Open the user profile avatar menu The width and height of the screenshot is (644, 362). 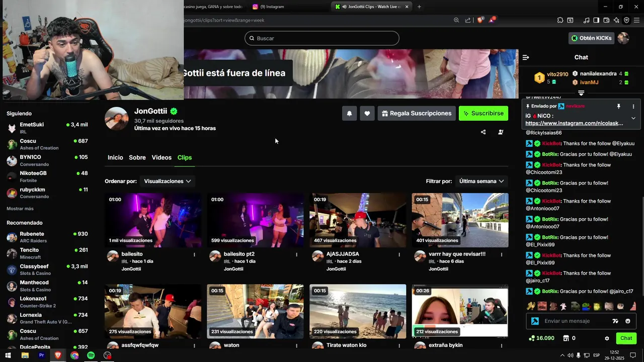(623, 38)
